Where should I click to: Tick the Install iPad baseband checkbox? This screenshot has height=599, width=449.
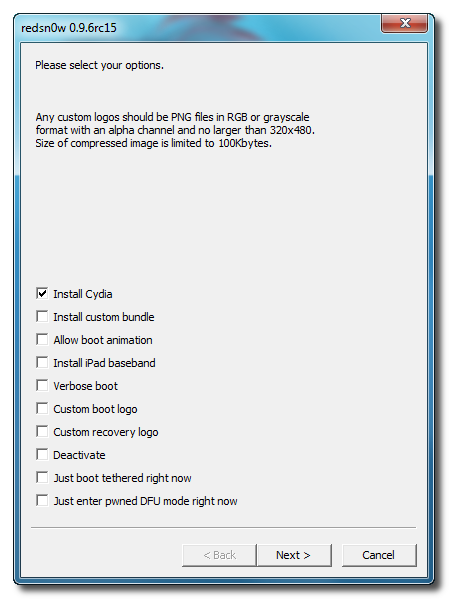coord(42,362)
